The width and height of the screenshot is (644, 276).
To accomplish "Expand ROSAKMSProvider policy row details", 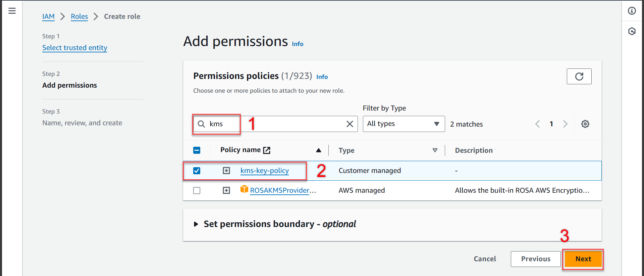I will (x=226, y=191).
